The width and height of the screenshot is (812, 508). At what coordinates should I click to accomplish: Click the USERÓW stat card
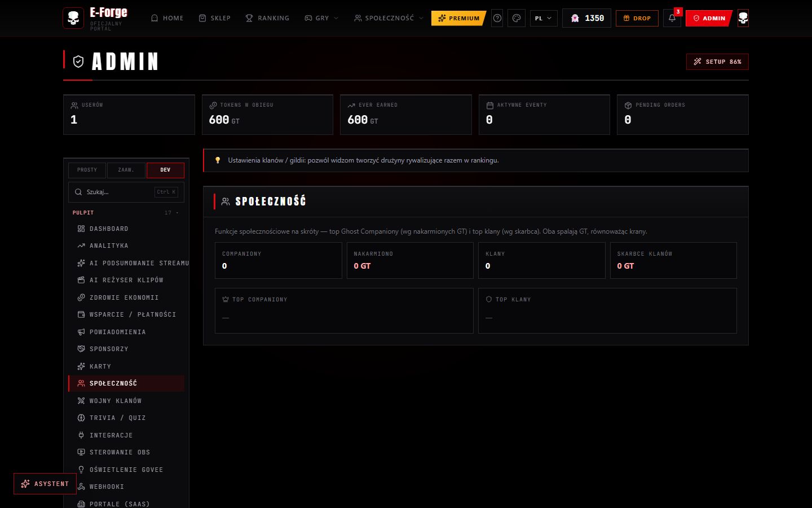129,115
